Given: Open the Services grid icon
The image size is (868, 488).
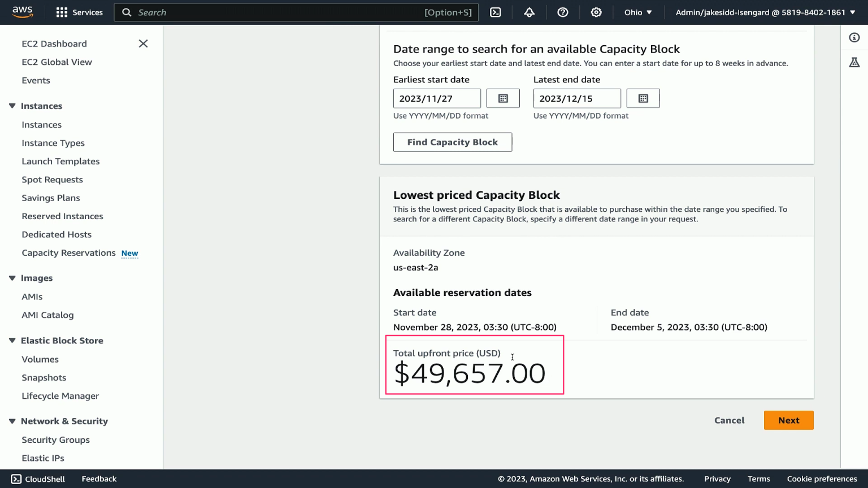Looking at the screenshot, I should tap(61, 12).
